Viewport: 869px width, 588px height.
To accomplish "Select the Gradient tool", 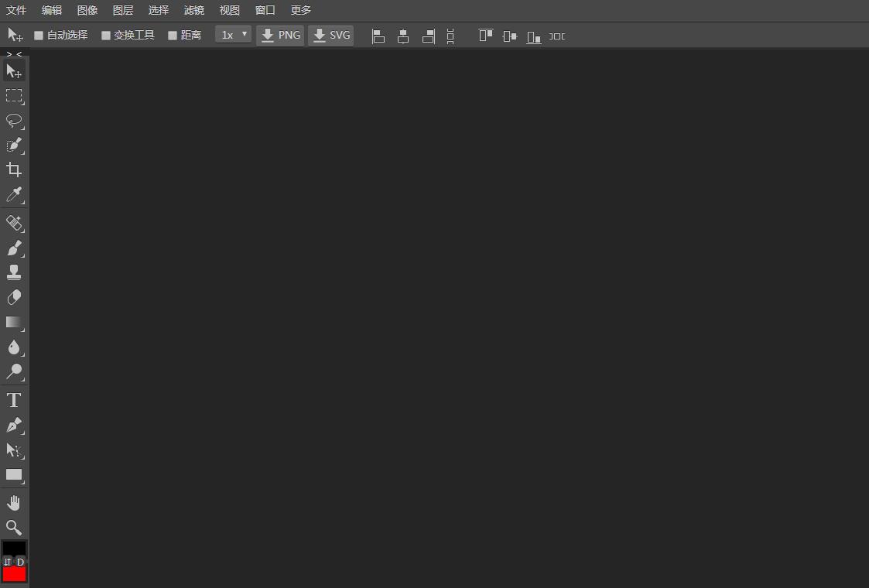I will click(x=14, y=322).
